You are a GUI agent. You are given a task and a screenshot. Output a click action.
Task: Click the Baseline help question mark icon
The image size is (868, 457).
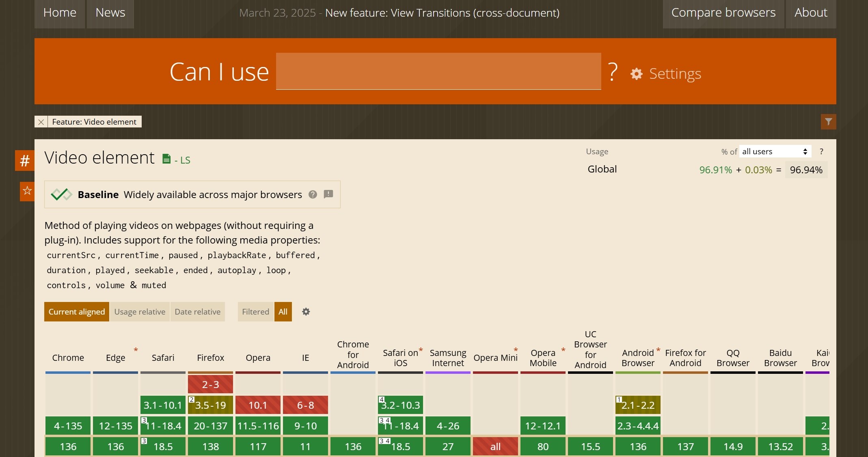(313, 194)
